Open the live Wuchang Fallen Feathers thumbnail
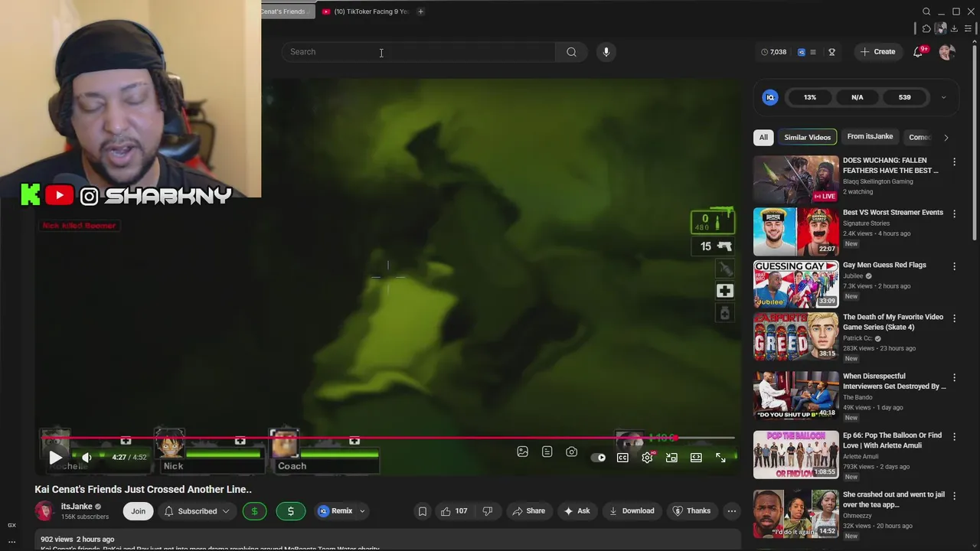Image resolution: width=980 pixels, height=551 pixels. 795,179
